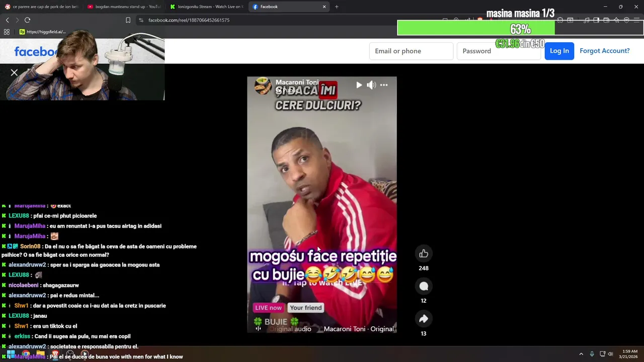This screenshot has height=362, width=644.
Task: Open the Forgot Account? link
Action: (x=604, y=51)
